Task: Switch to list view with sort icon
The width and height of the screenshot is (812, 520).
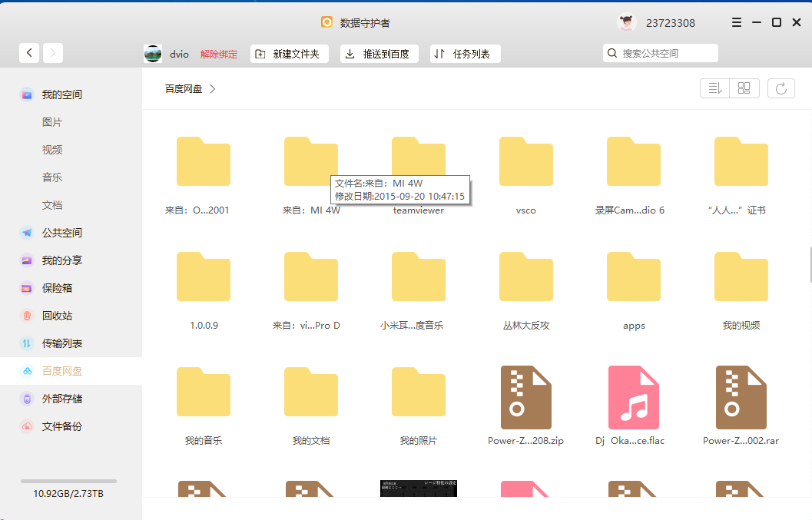Action: [714, 88]
